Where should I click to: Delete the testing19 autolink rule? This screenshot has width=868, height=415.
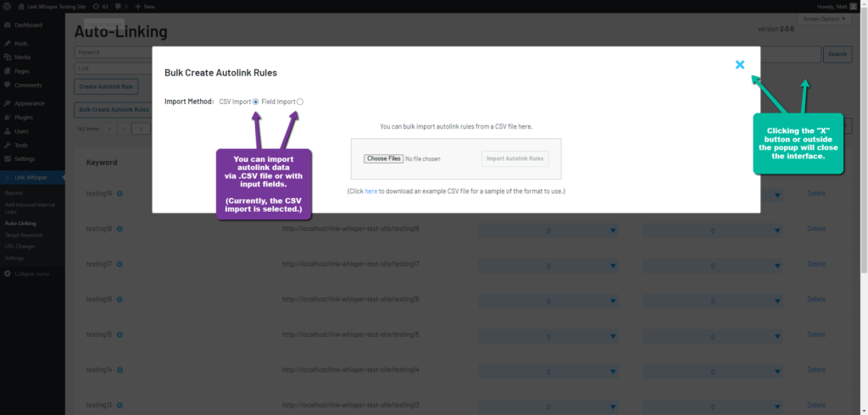[x=816, y=194]
